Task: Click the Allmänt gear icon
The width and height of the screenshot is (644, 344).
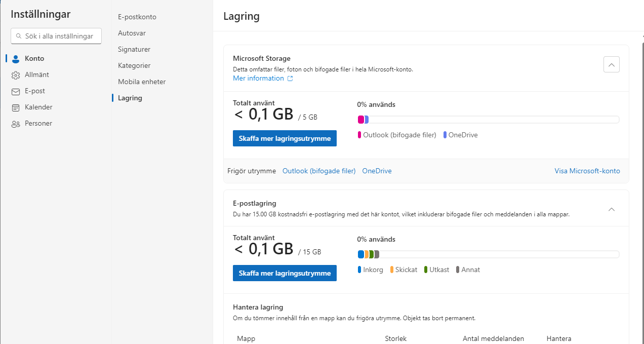Action: pos(15,75)
